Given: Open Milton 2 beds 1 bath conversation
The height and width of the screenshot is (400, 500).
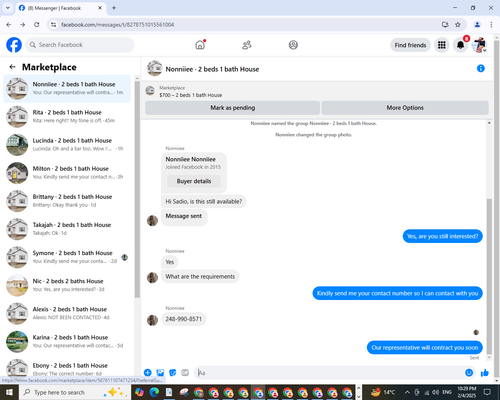Looking at the screenshot, I should coord(67,172).
